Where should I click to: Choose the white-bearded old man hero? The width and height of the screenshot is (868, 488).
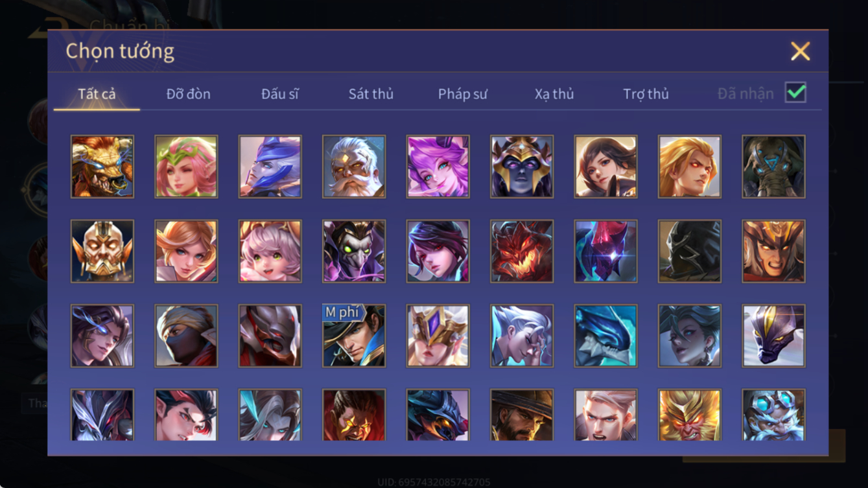(x=354, y=167)
